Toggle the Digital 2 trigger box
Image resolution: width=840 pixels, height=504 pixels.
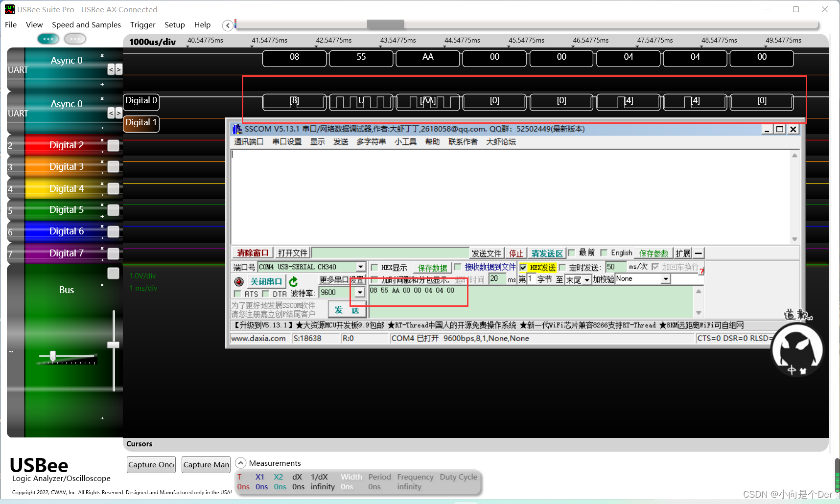113,145
